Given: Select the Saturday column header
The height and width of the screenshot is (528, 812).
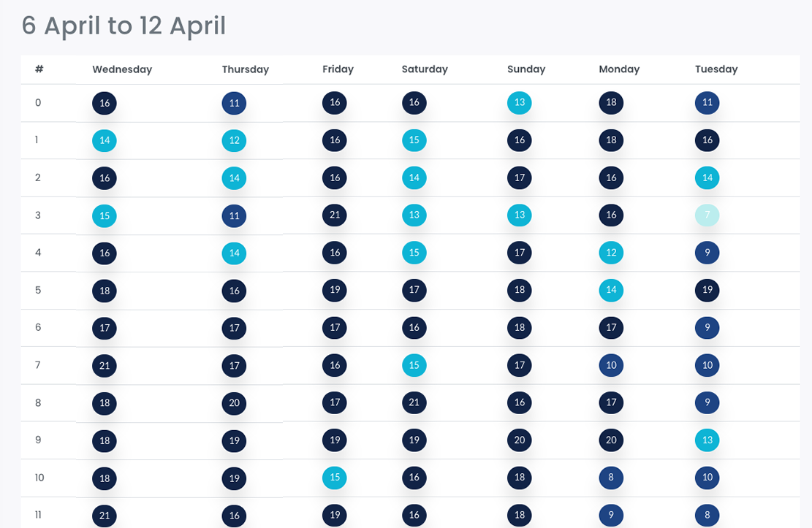Looking at the screenshot, I should pos(425,69).
